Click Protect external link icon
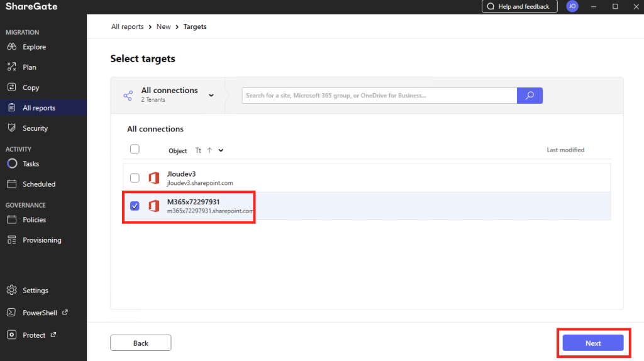Screen dimensions: 644x361 (x=53, y=335)
